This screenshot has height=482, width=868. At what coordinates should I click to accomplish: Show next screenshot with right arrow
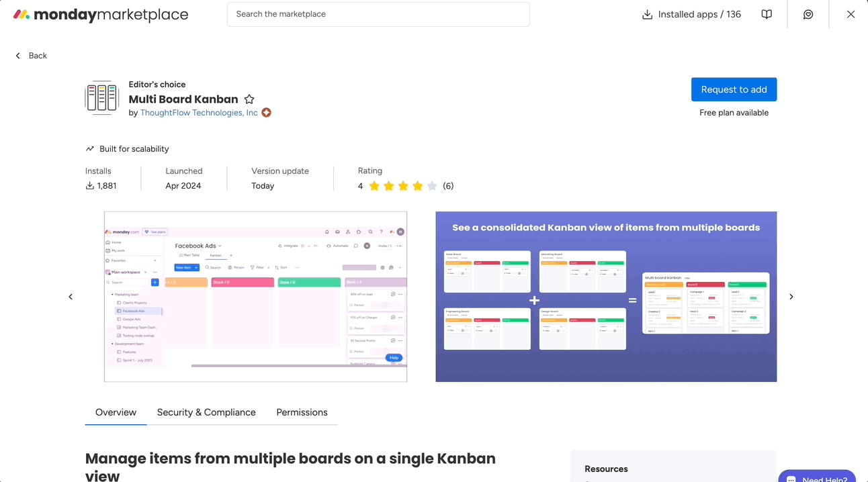tap(791, 297)
